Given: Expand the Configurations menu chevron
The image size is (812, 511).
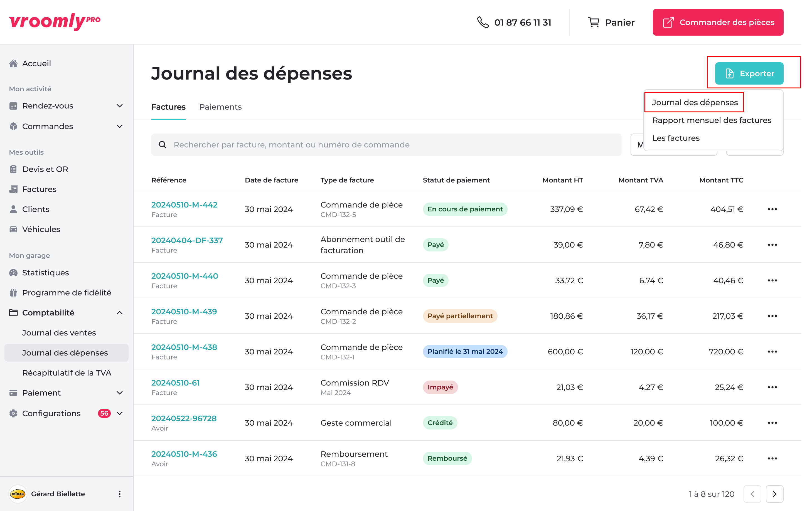Looking at the screenshot, I should pyautogui.click(x=119, y=413).
